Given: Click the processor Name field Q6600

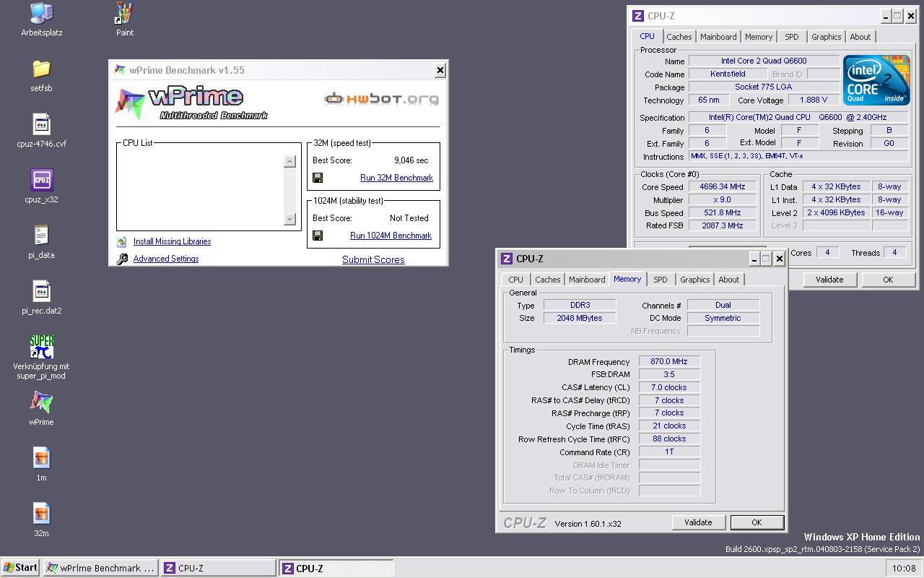Looking at the screenshot, I should tap(764, 61).
